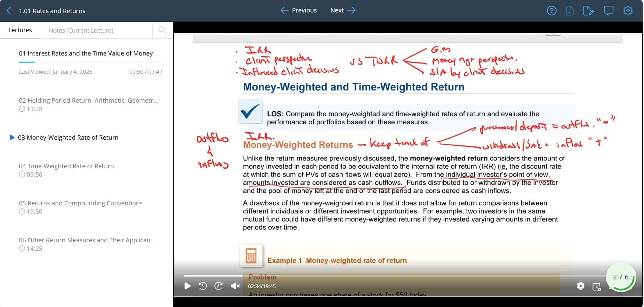
Task: Click the back arrow beside course title
Action: coord(9,11)
